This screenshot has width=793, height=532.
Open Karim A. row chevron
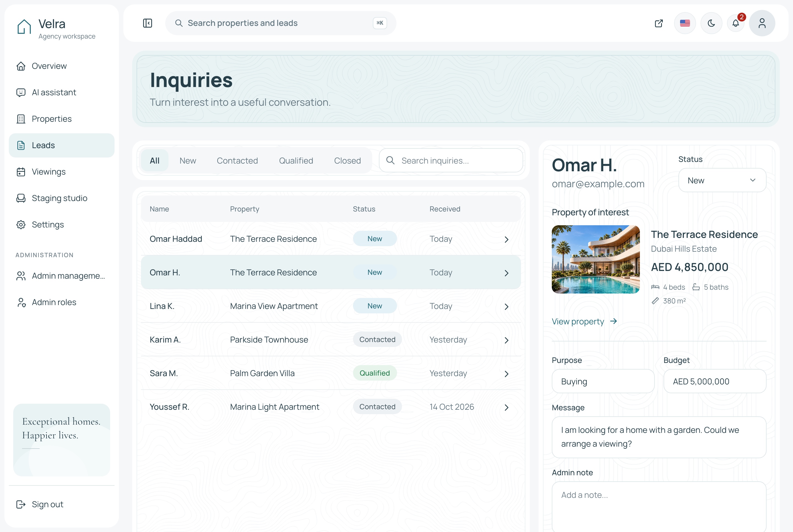tap(506, 340)
